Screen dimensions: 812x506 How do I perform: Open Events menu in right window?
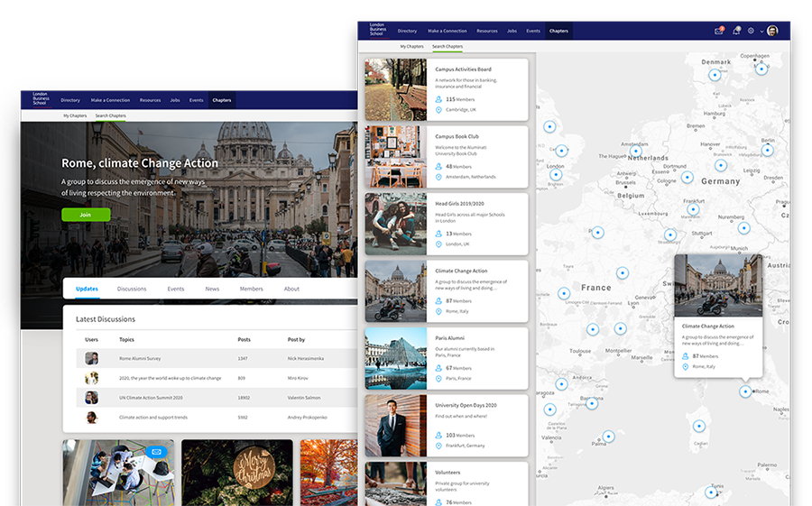(x=533, y=31)
